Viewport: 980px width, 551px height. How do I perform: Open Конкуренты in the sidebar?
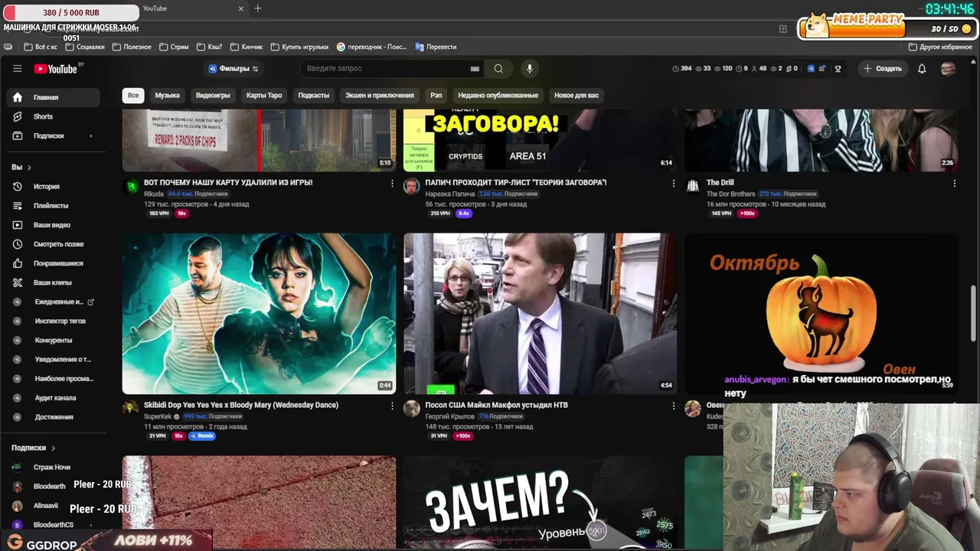click(x=53, y=340)
